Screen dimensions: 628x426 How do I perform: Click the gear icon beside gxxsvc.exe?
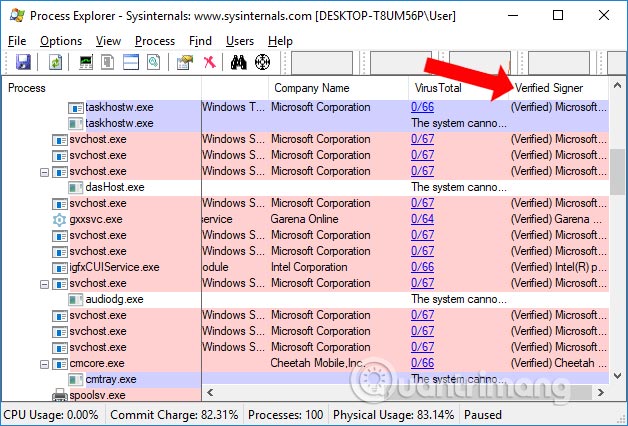click(x=59, y=219)
